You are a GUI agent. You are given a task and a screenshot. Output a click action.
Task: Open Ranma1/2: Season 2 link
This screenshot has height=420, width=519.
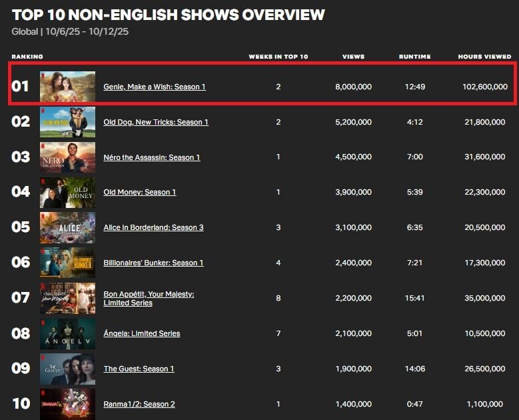(x=139, y=404)
